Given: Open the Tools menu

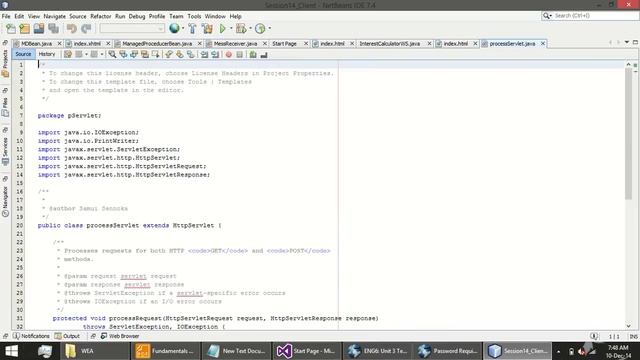Looking at the screenshot, I should tap(194, 16).
